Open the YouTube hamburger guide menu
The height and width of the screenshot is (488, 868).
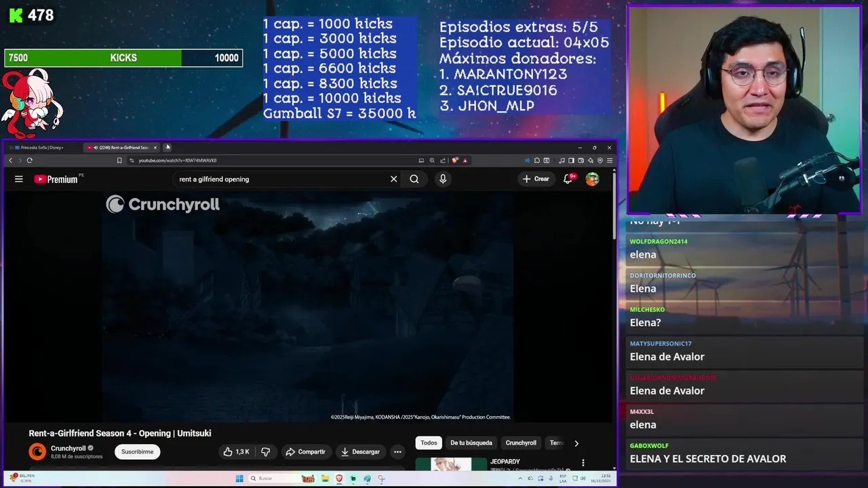tap(19, 179)
